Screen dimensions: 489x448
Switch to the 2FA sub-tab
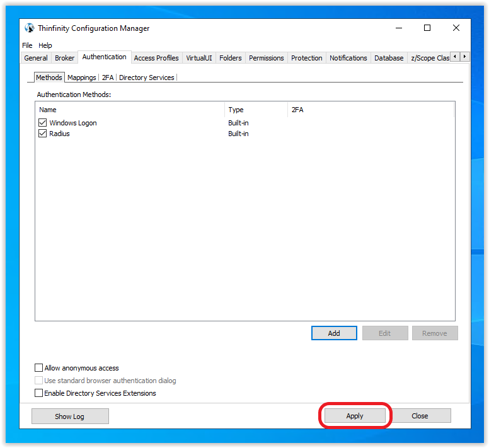point(108,78)
